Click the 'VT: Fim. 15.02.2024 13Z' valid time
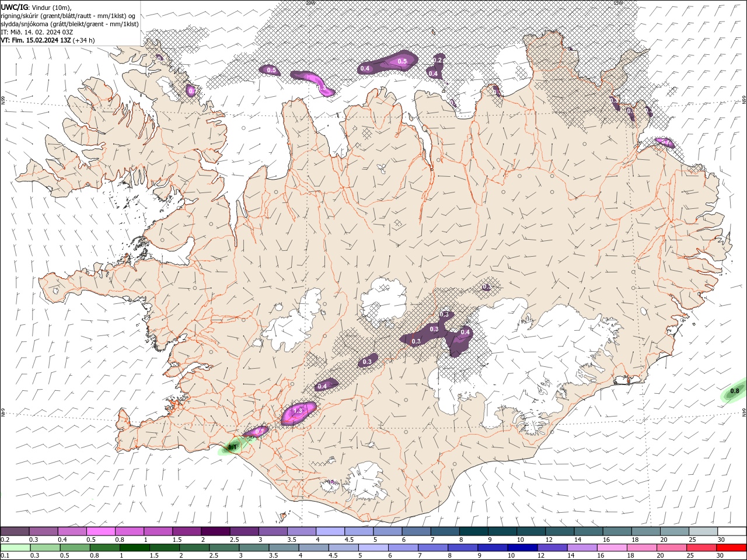This screenshot has height=560, width=747. 36,40
